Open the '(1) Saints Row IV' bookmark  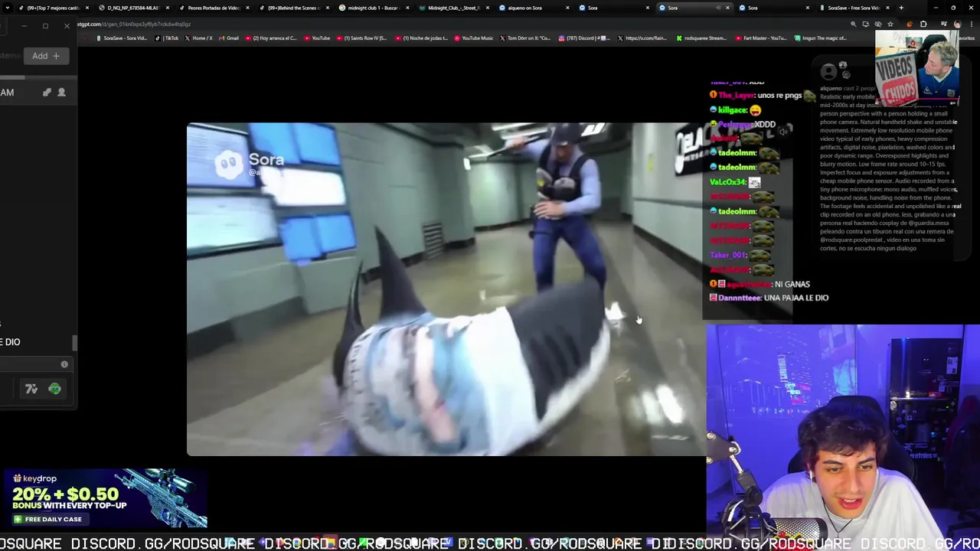tap(362, 38)
